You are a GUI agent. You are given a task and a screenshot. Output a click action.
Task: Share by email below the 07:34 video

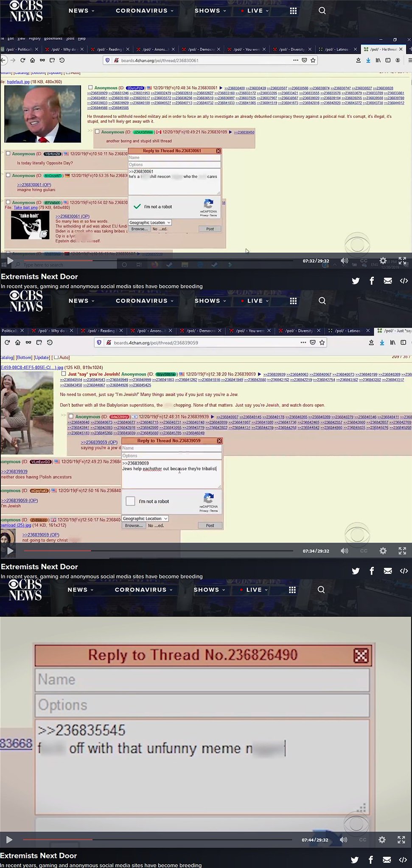pyautogui.click(x=388, y=571)
